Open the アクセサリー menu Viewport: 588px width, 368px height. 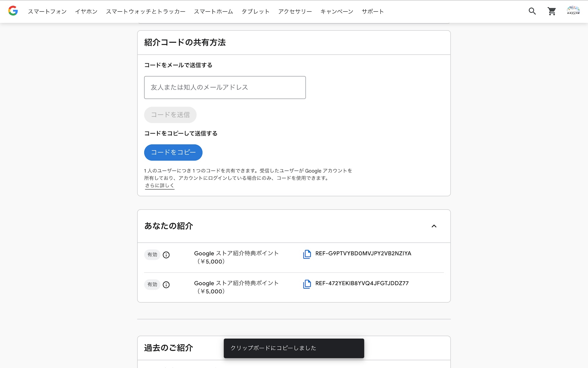[x=295, y=12]
